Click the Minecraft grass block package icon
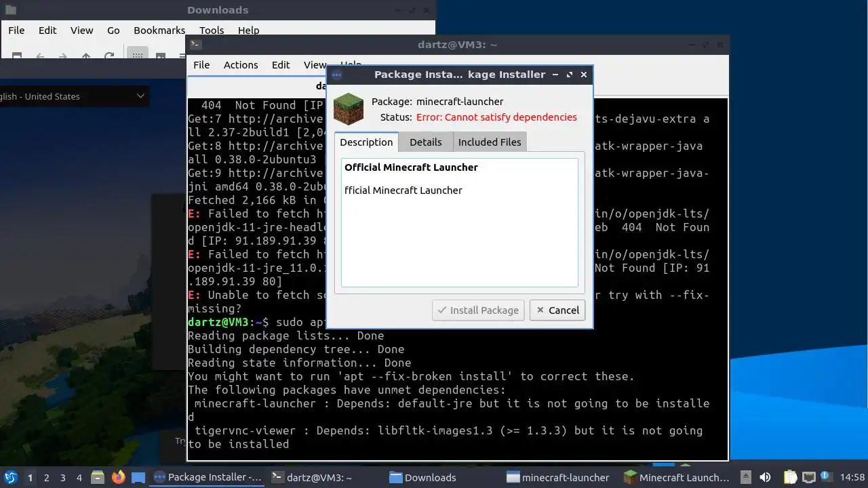 click(x=349, y=108)
